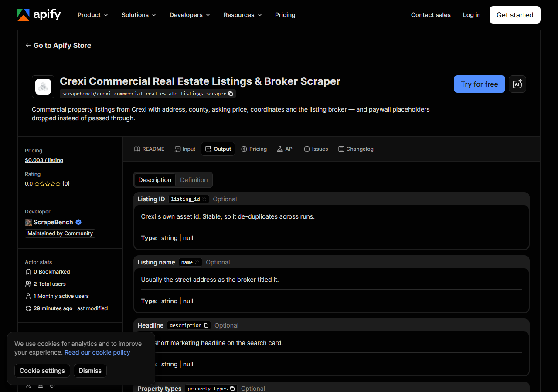558x392 pixels.
Task: Click the Property types field heading
Action: pos(160,389)
